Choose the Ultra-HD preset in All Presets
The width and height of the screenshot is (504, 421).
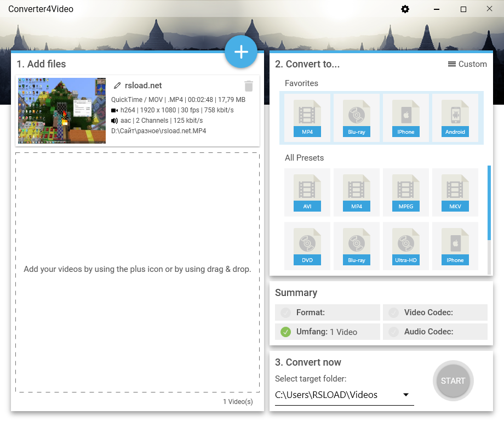tap(405, 246)
